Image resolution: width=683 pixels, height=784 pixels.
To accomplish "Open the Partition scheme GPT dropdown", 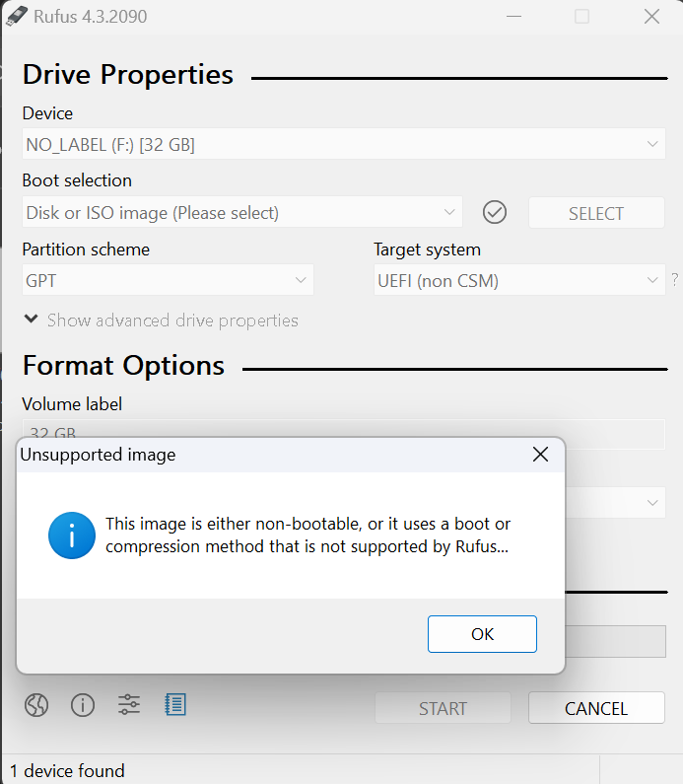I will (x=168, y=280).
